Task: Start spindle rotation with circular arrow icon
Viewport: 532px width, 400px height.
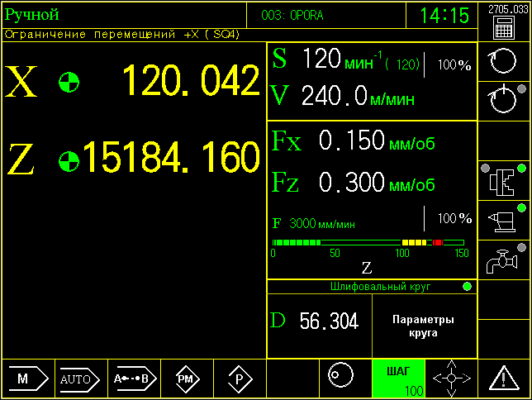Action: coord(504,61)
